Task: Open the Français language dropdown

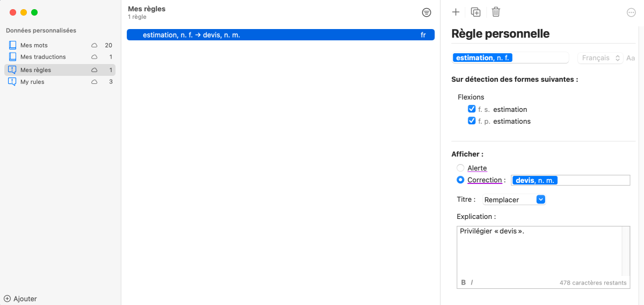Action: click(600, 58)
